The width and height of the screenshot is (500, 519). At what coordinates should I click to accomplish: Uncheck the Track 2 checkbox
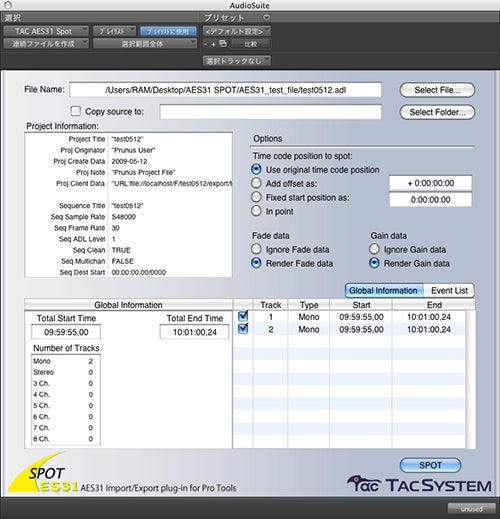243,329
